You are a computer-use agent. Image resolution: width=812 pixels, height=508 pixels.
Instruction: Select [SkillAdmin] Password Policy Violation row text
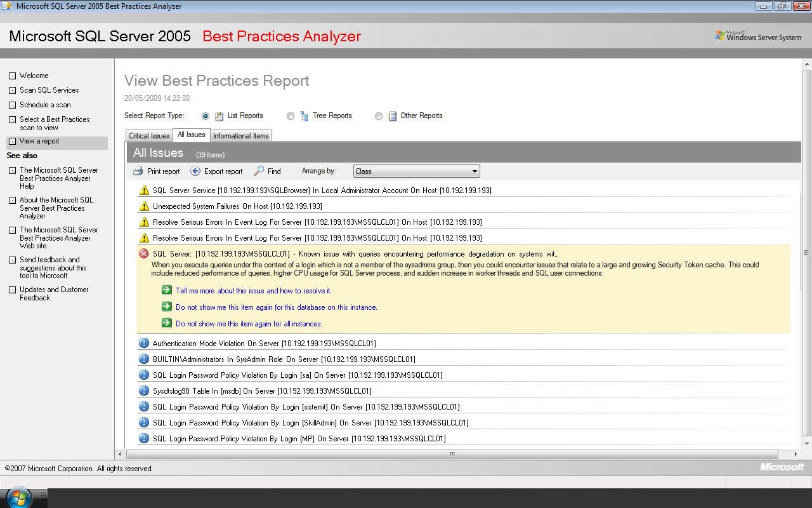coord(310,423)
